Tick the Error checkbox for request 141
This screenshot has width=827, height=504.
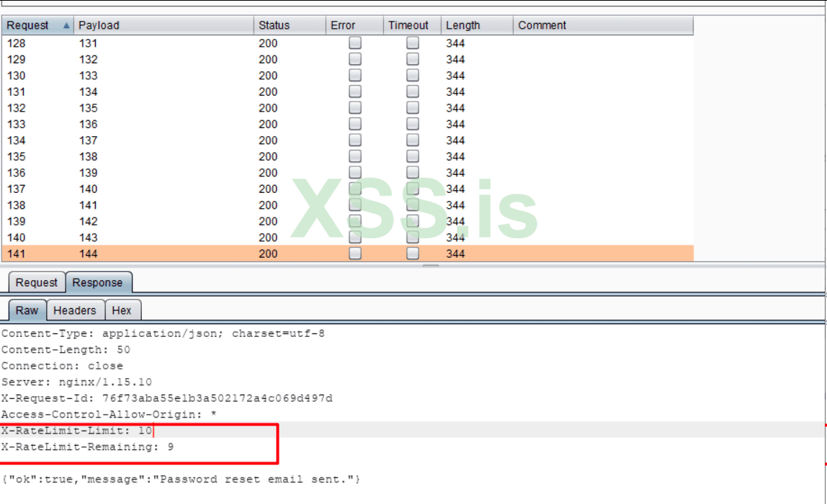[x=355, y=253]
